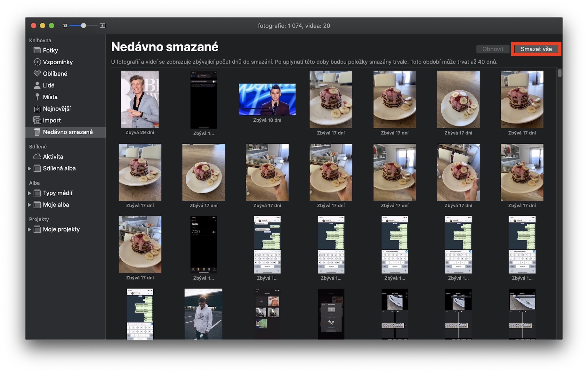Open Vzpomínky memories icon
Image resolution: width=588 pixels, height=373 pixels.
point(37,62)
